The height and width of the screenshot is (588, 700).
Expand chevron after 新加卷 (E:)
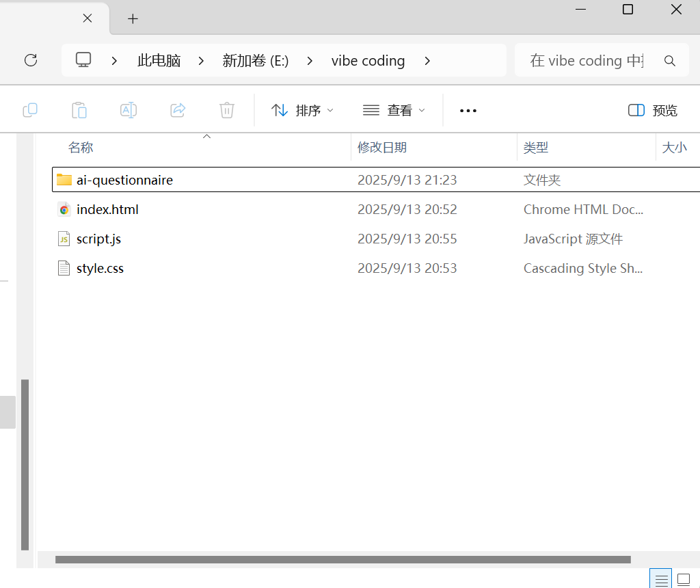point(310,61)
